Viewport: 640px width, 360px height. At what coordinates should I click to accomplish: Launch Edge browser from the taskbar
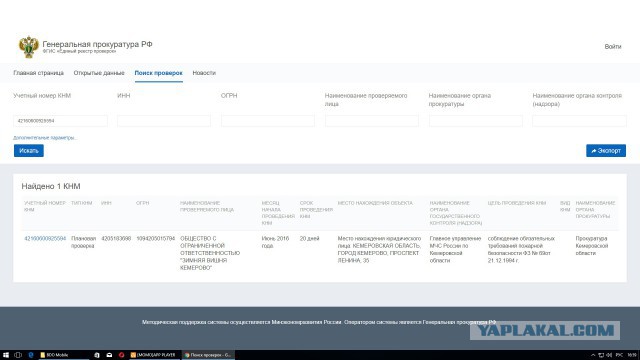31,355
